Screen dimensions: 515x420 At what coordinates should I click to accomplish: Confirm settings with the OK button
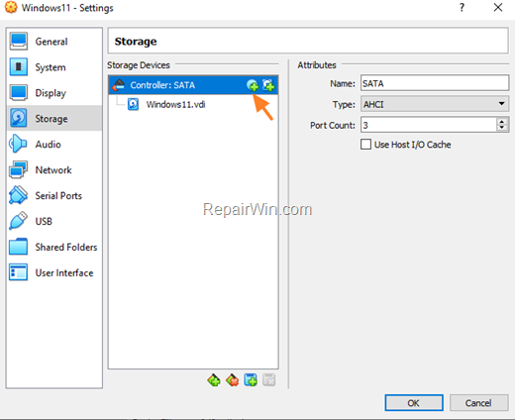pyautogui.click(x=414, y=403)
